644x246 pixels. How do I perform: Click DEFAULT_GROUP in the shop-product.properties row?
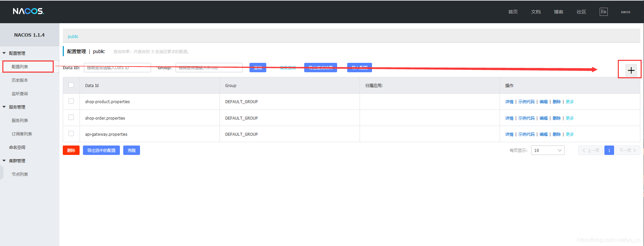241,101
